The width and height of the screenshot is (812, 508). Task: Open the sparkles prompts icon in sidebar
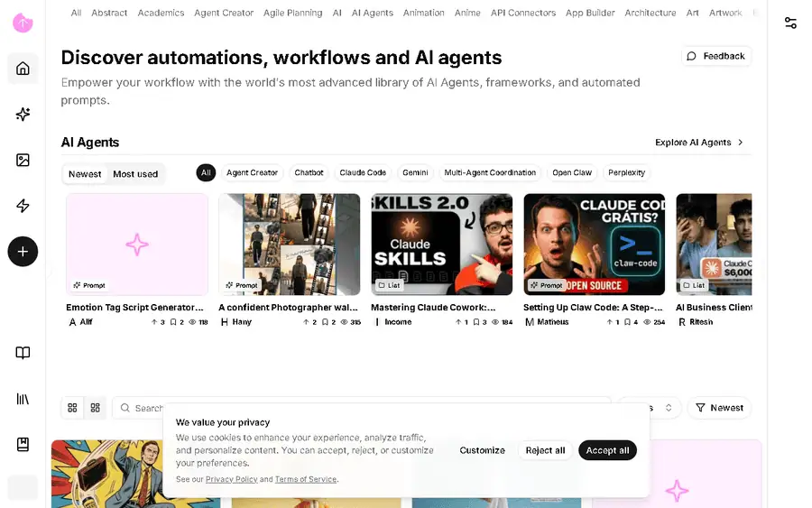[23, 114]
